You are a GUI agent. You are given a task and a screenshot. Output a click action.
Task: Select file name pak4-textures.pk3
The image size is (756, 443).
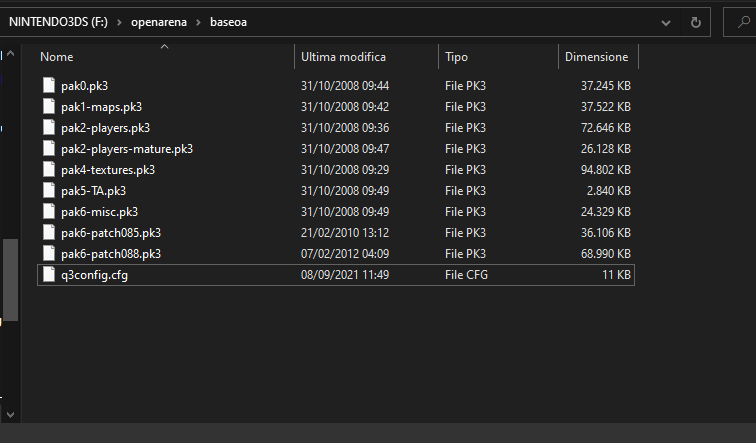(x=108, y=170)
